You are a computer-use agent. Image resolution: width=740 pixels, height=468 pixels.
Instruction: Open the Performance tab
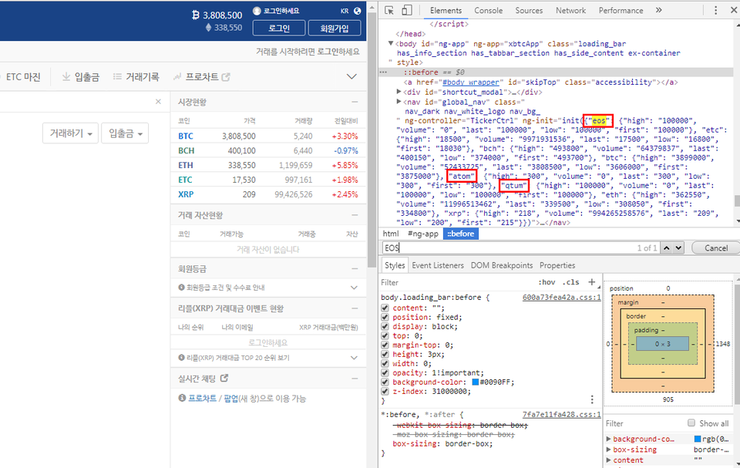click(621, 10)
